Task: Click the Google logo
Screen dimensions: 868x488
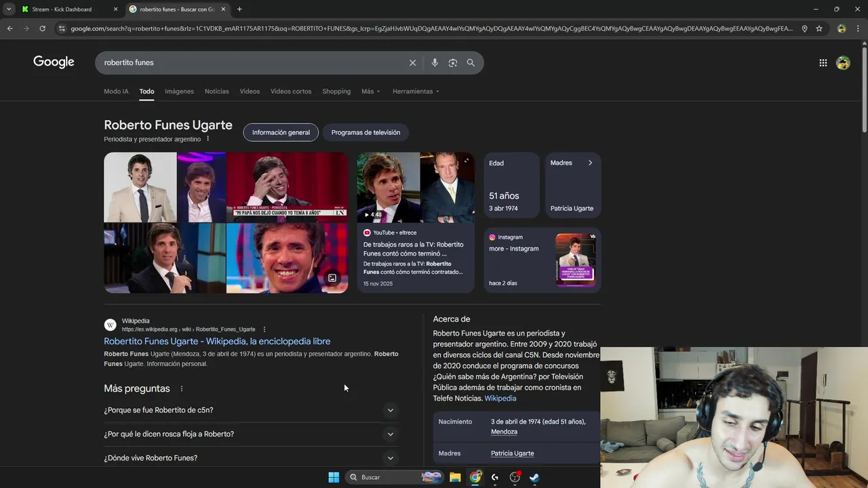Action: coord(54,62)
